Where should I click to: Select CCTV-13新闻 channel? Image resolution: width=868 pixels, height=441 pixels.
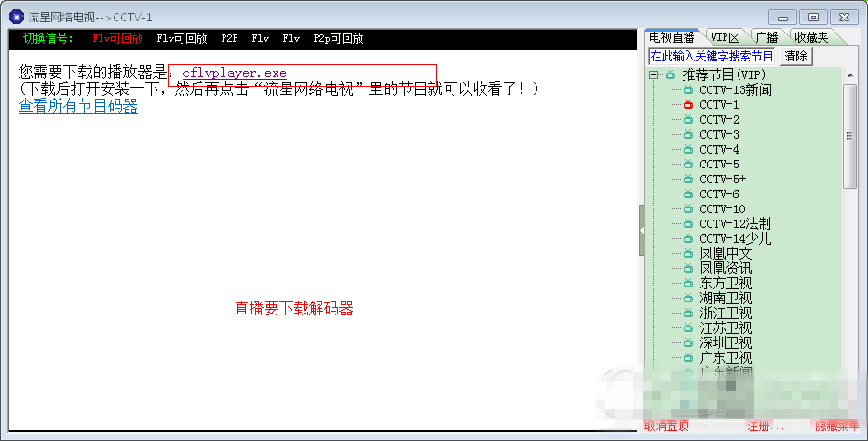(735, 89)
